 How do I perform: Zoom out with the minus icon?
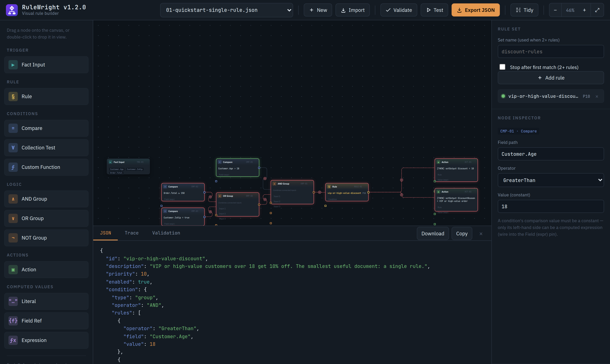pyautogui.click(x=555, y=10)
